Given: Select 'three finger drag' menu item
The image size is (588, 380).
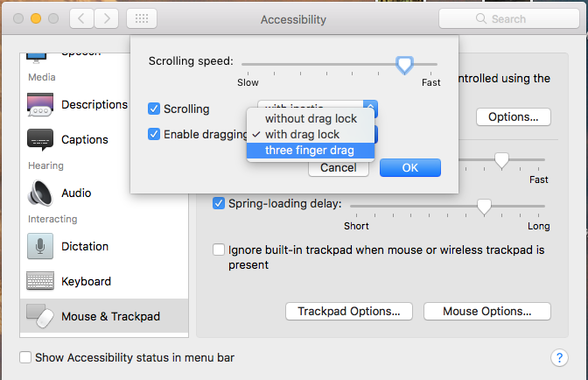Looking at the screenshot, I should pyautogui.click(x=310, y=150).
